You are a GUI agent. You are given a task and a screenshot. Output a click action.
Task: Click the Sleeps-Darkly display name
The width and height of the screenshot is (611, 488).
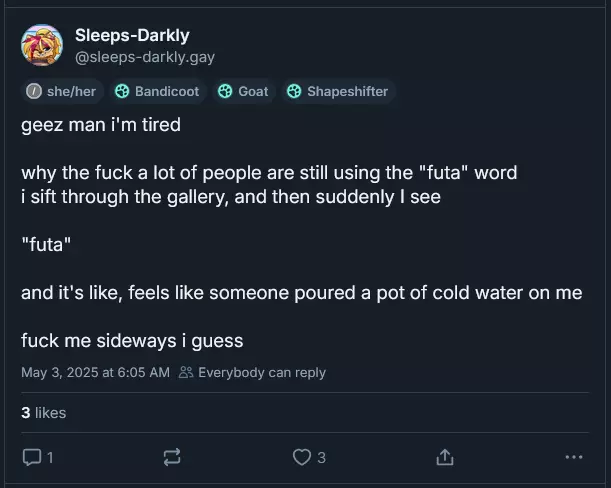(132, 36)
